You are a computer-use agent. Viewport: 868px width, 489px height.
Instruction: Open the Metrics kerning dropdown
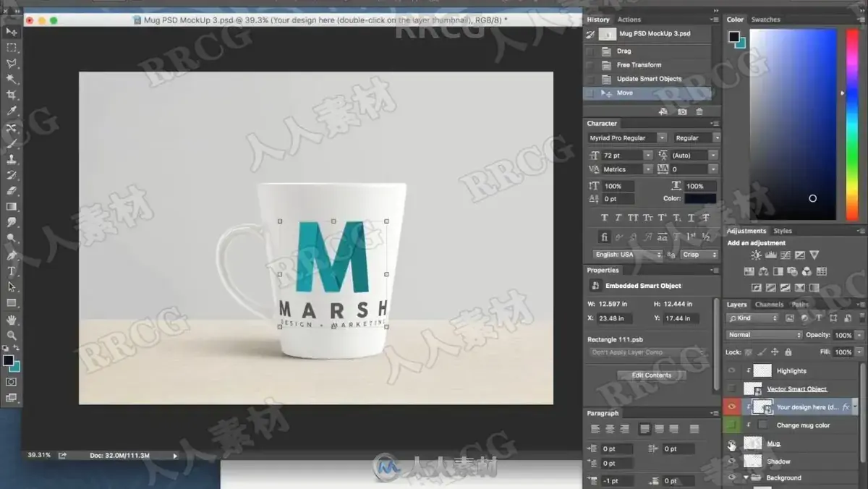(648, 169)
